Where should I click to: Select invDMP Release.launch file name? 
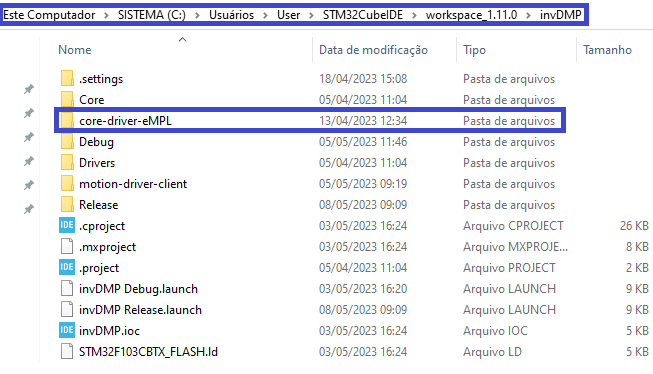coord(140,309)
